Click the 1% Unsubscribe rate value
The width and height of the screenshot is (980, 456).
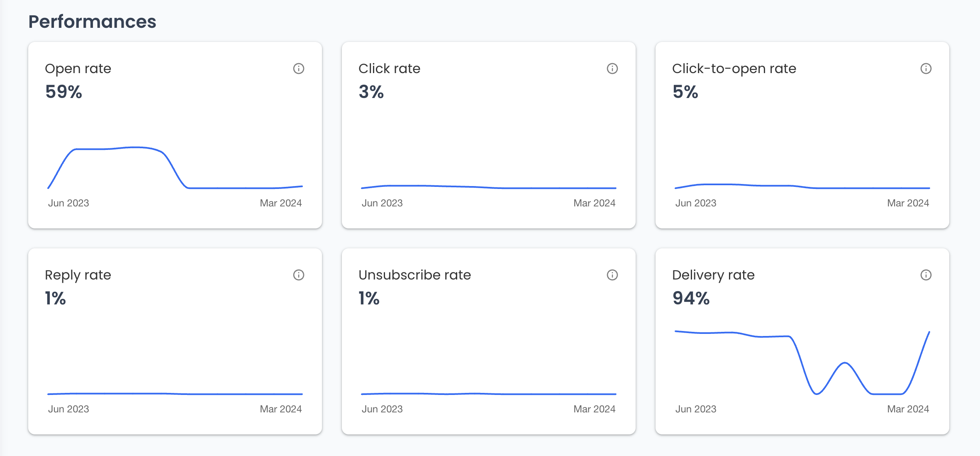tap(369, 298)
